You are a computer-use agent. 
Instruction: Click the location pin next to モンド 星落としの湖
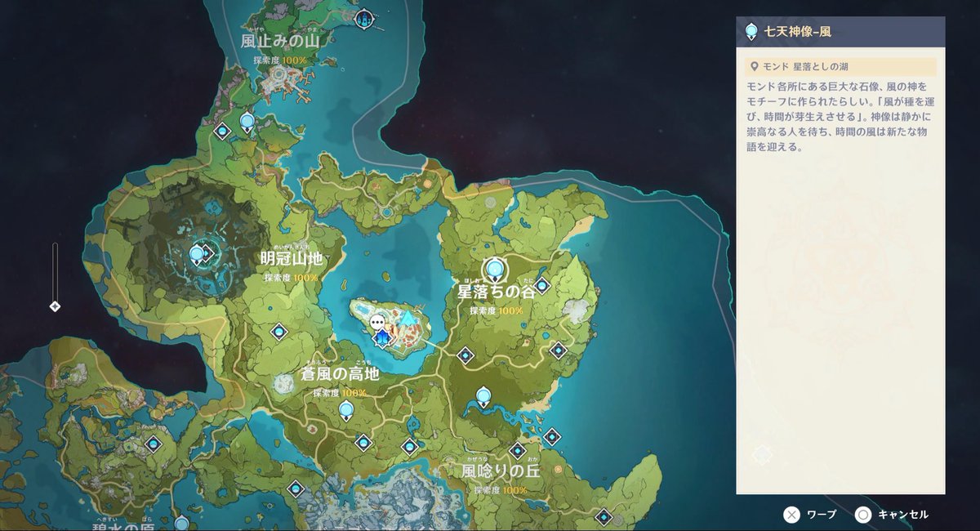tap(755, 67)
